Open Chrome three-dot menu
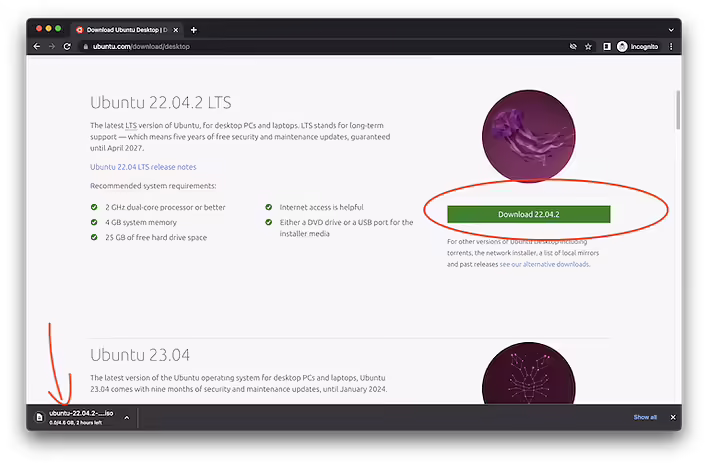 (x=671, y=47)
